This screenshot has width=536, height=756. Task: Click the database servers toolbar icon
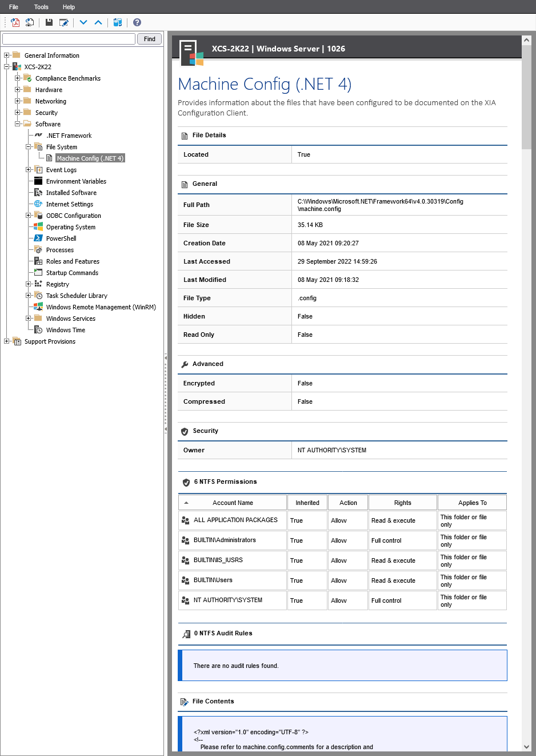click(x=118, y=22)
